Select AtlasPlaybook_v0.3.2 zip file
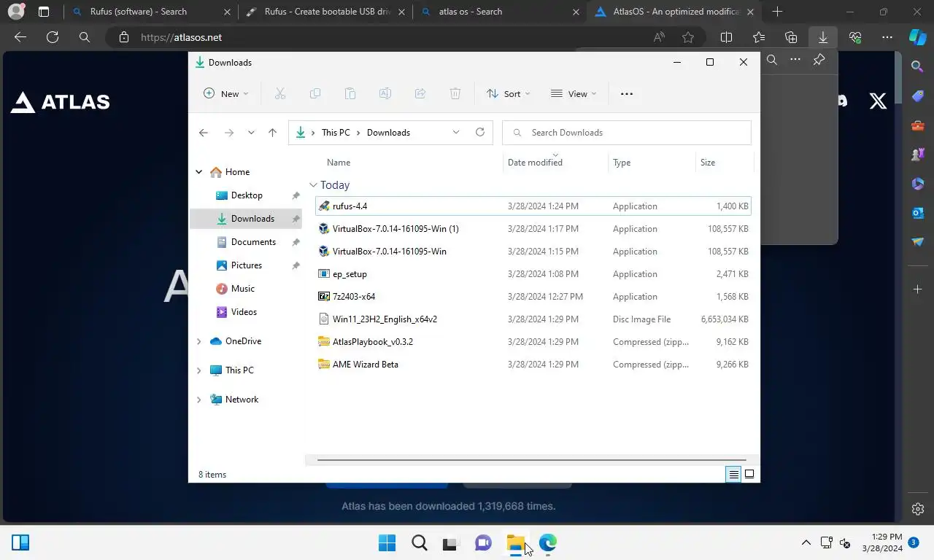 coord(533,342)
